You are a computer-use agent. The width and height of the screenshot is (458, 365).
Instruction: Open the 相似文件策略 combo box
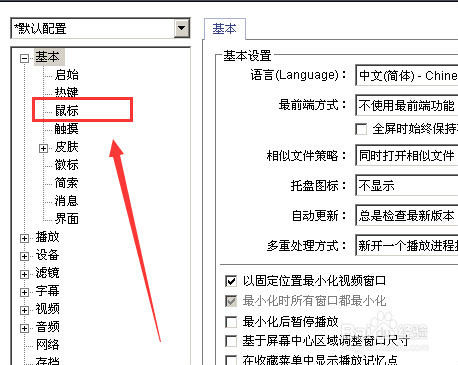click(x=407, y=155)
